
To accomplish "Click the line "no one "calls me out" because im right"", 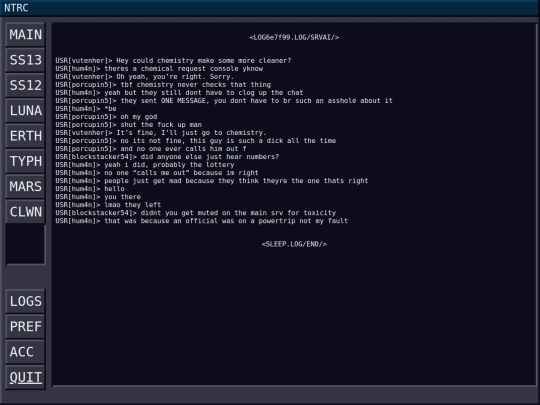I will coord(157,173).
